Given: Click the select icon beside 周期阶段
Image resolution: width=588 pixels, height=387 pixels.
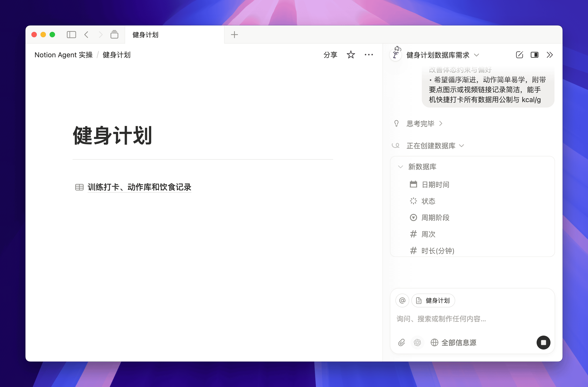Looking at the screenshot, I should (x=413, y=217).
